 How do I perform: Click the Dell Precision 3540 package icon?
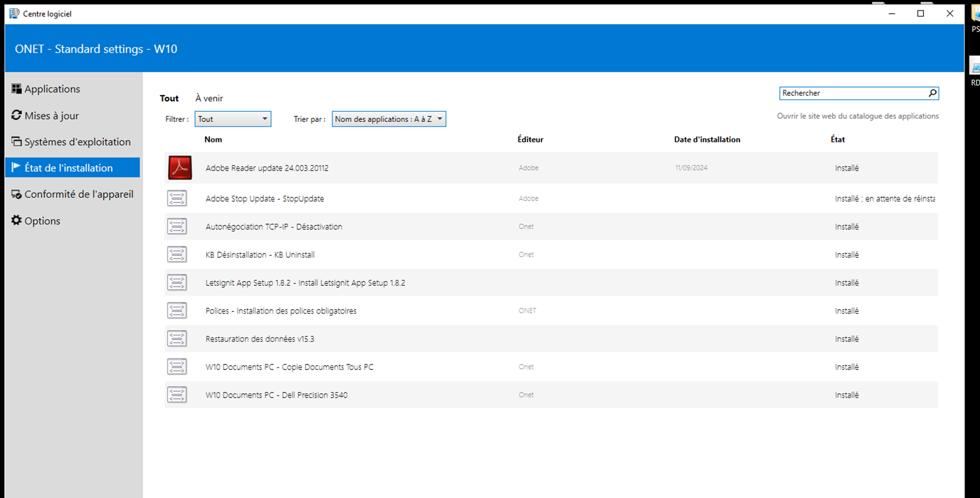click(177, 395)
